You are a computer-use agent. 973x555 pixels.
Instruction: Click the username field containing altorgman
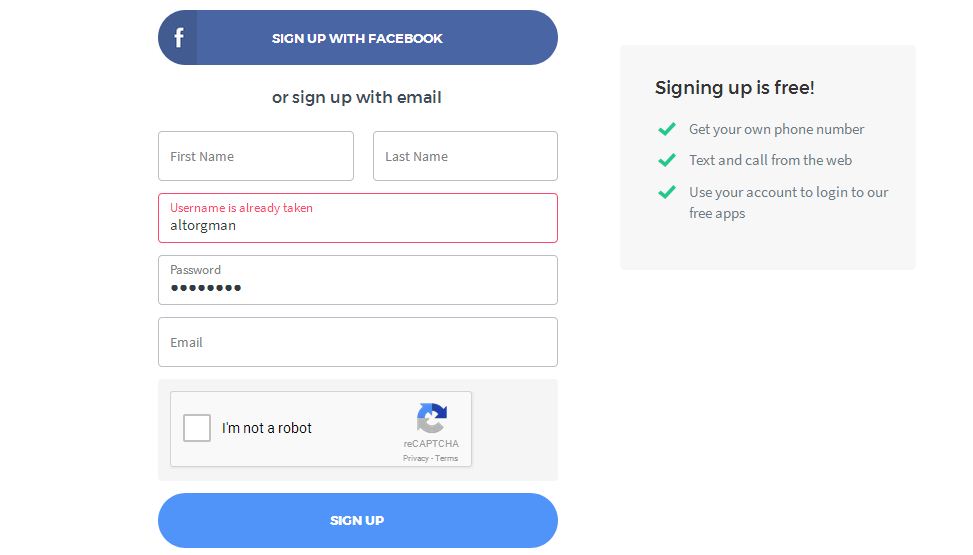[357, 226]
